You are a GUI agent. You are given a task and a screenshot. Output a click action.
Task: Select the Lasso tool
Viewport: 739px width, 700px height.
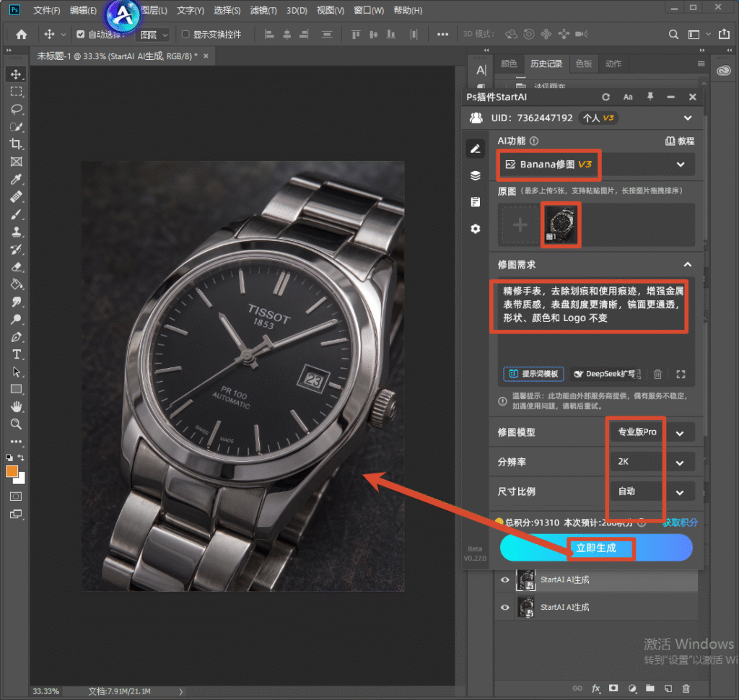point(16,110)
